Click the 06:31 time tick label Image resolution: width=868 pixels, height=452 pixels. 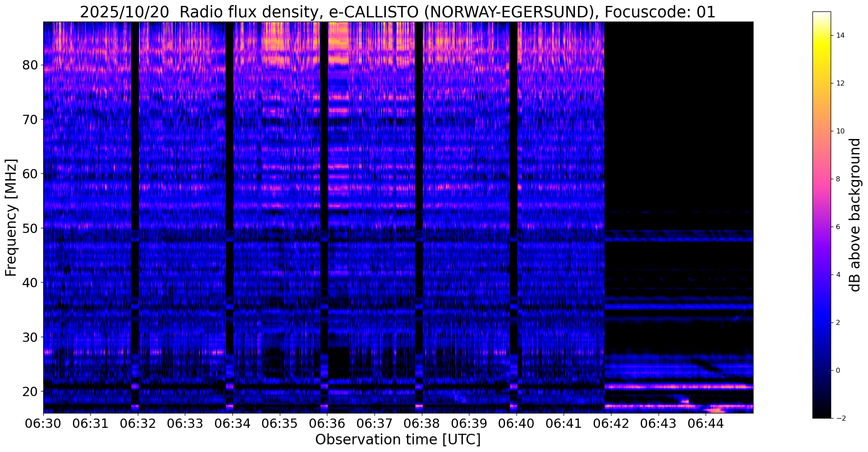coord(90,423)
